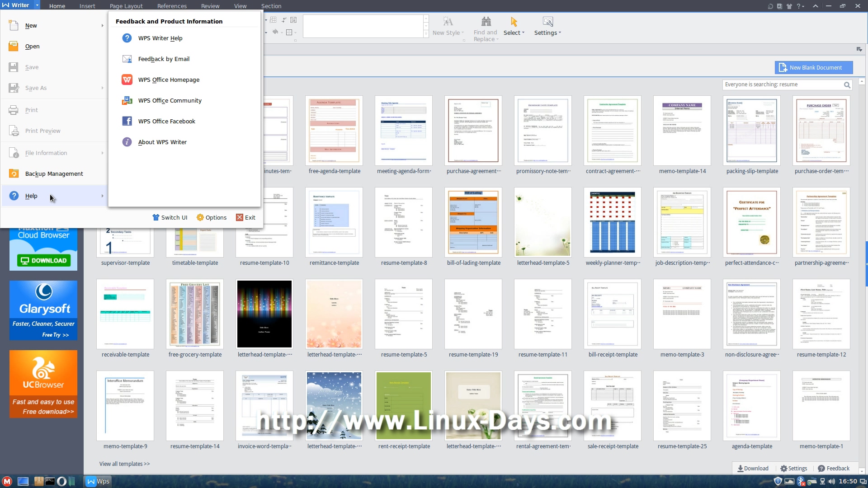Click the Help question mark icon

[x=14, y=196]
